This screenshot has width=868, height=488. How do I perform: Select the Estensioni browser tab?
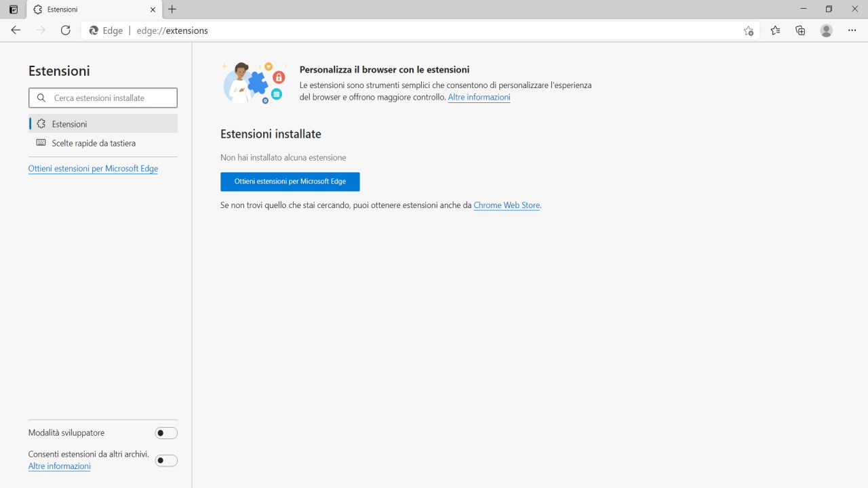click(x=94, y=9)
